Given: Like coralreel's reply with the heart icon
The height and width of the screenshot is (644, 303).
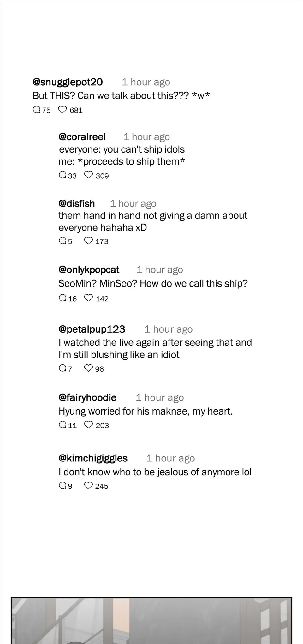Looking at the screenshot, I should tap(88, 175).
